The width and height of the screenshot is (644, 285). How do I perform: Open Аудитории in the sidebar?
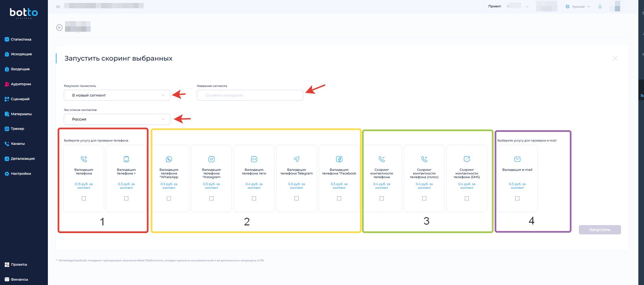[21, 84]
